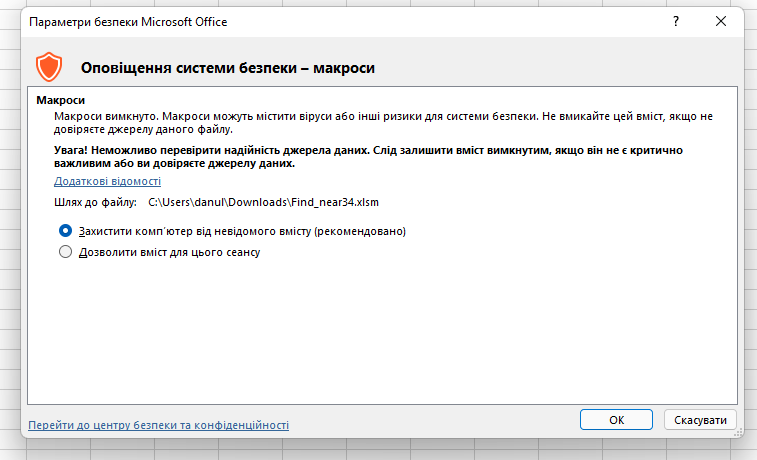Click the orange security shield icon
Viewport: 757px width, 460px height.
pyautogui.click(x=48, y=67)
